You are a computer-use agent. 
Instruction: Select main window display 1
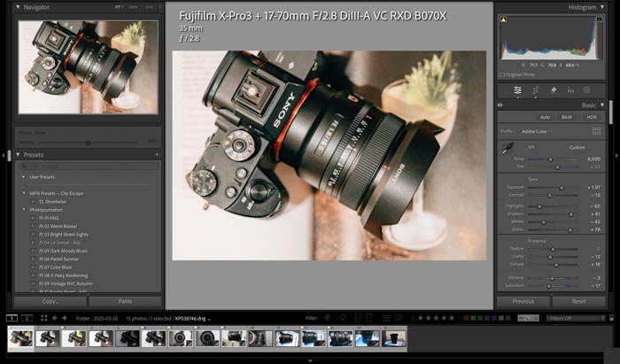click(x=12, y=318)
